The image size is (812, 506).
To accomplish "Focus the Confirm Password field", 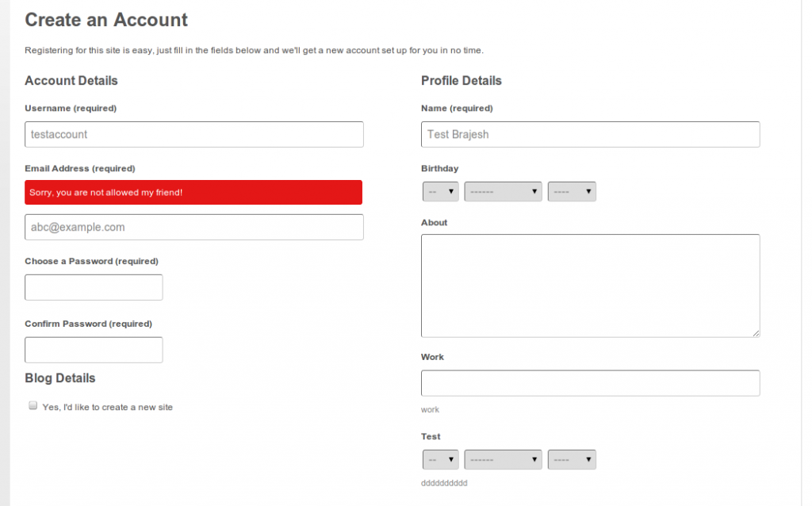I will coord(93,350).
